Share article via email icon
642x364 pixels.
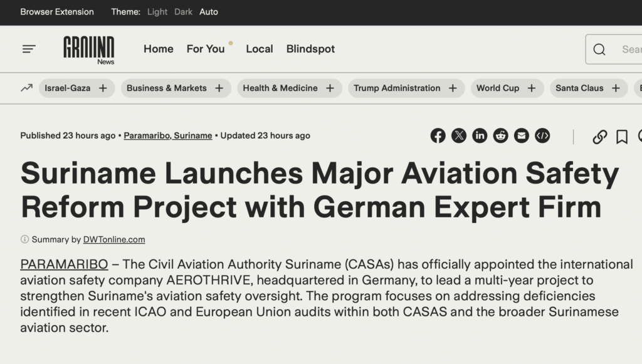(521, 136)
